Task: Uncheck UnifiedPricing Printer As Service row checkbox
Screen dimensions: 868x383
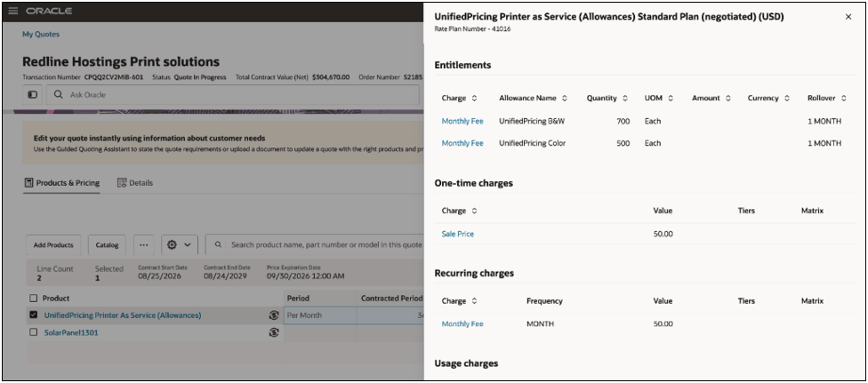Action: [x=33, y=315]
